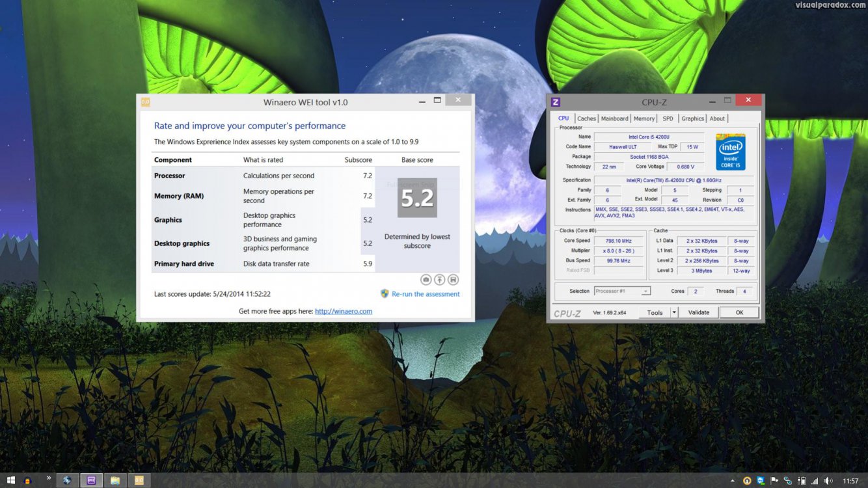Click the Primary hard drive row label
Viewport: 868px width, 488px height.
click(x=184, y=264)
